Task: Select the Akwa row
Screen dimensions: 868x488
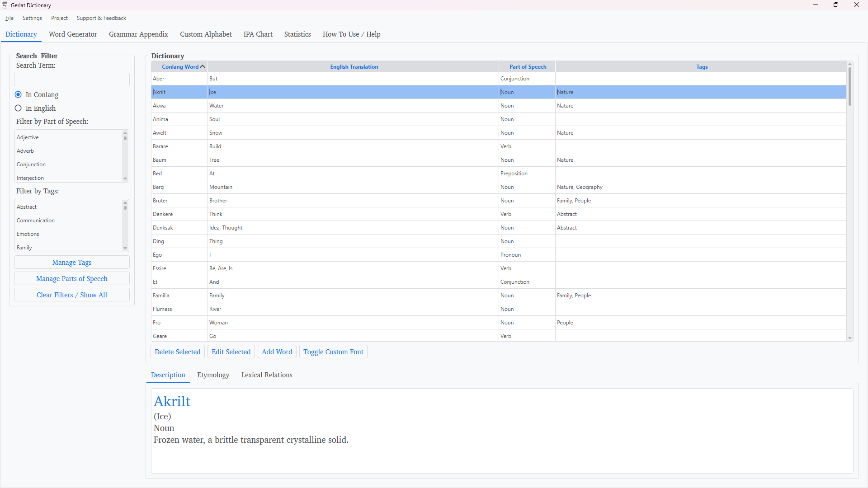Action: click(499, 106)
